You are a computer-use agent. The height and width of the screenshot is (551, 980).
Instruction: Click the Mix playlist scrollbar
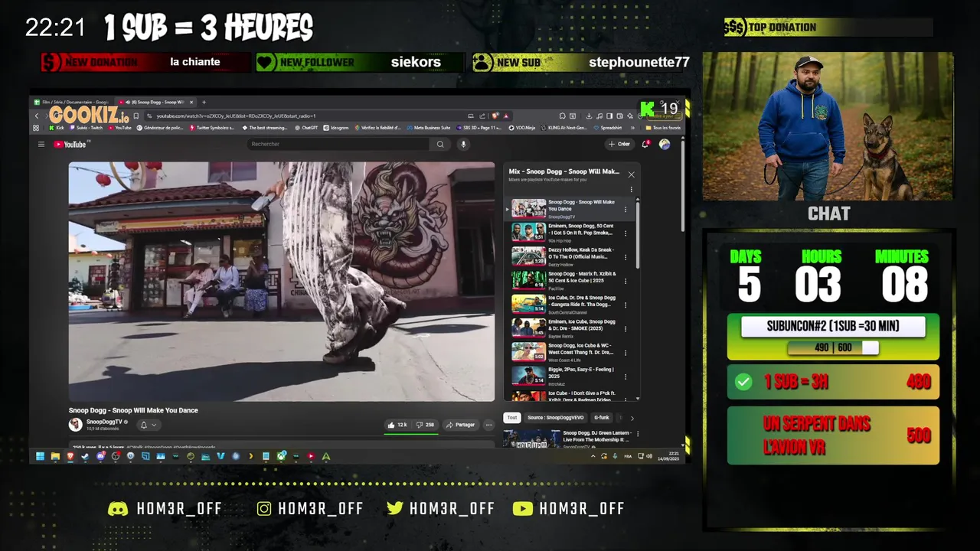click(637, 234)
